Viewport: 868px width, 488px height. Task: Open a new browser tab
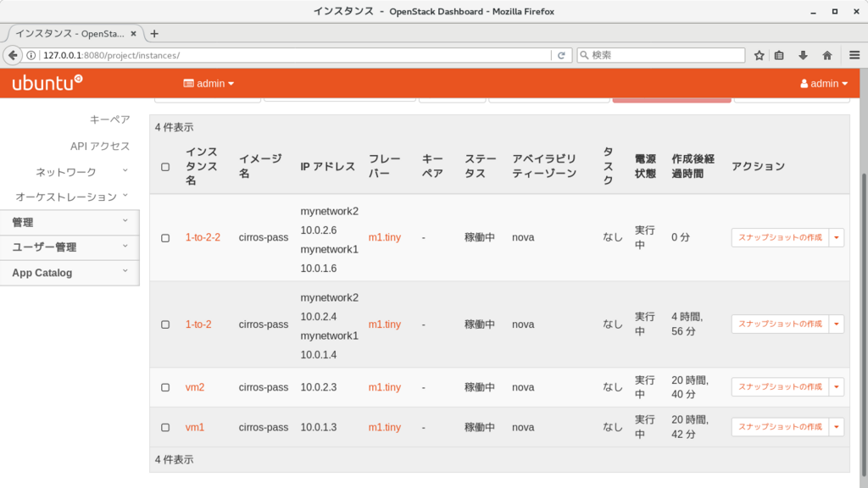154,34
